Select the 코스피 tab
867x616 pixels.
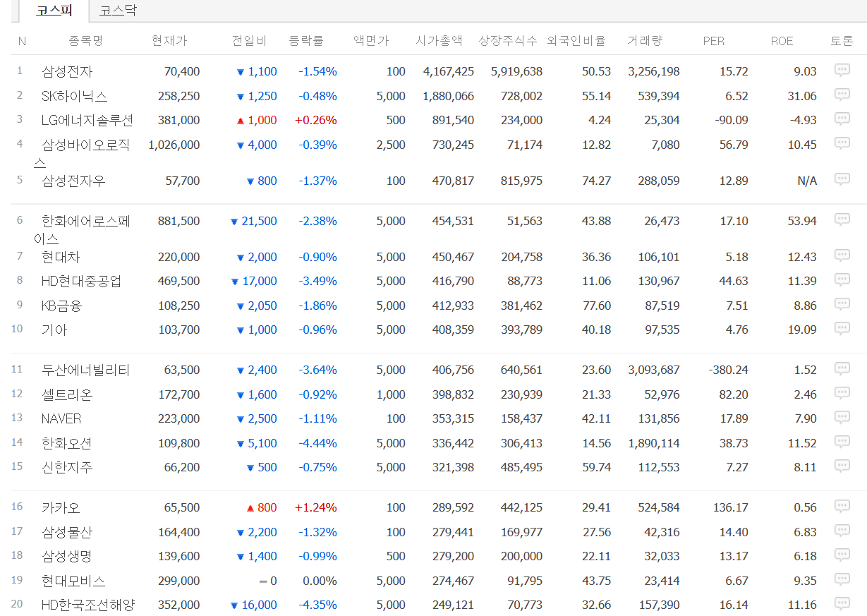[54, 11]
